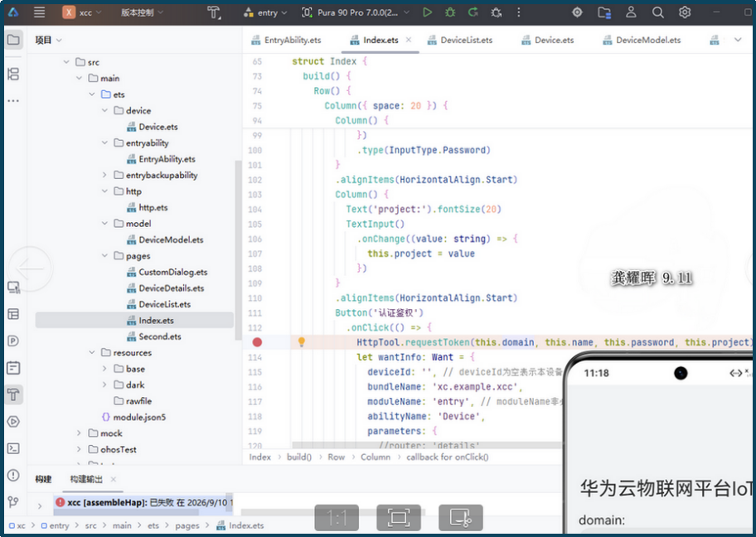This screenshot has width=756, height=537.
Task: Open the Run play circle sidebar icon
Action: point(13,421)
